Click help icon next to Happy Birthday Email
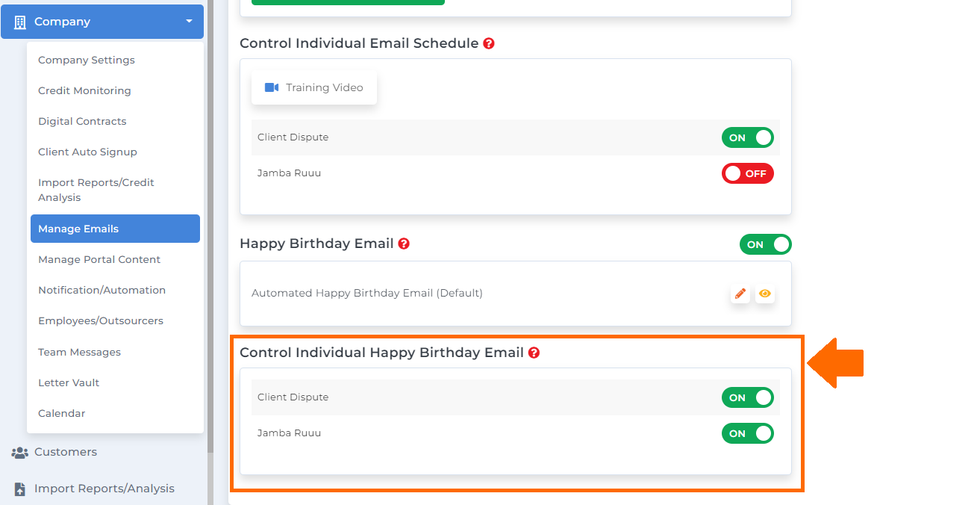Viewport: 980px width, 505px height. click(404, 244)
